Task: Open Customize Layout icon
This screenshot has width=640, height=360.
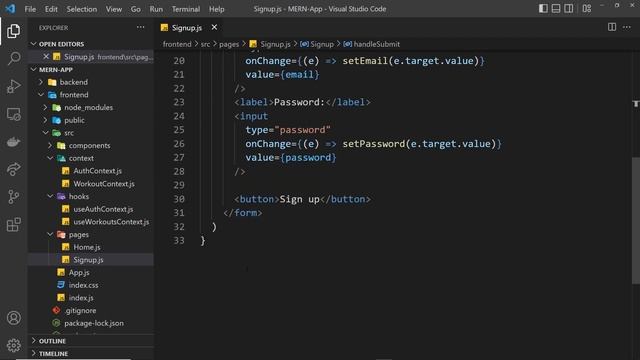Action: (x=587, y=9)
